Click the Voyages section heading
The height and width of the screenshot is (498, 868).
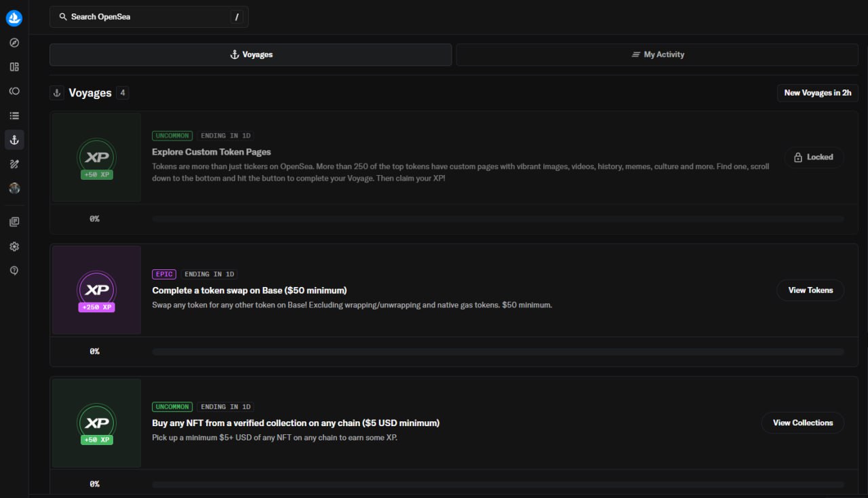[90, 93]
